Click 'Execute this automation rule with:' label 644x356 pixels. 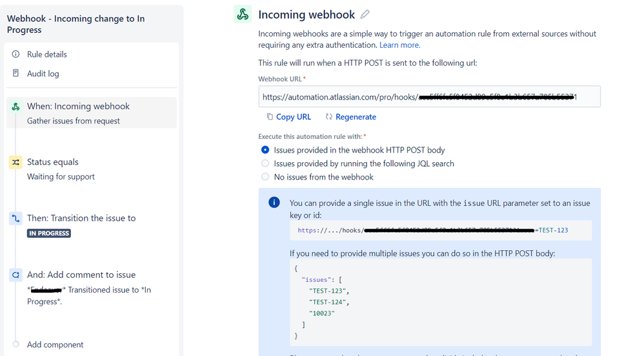pyautogui.click(x=312, y=136)
